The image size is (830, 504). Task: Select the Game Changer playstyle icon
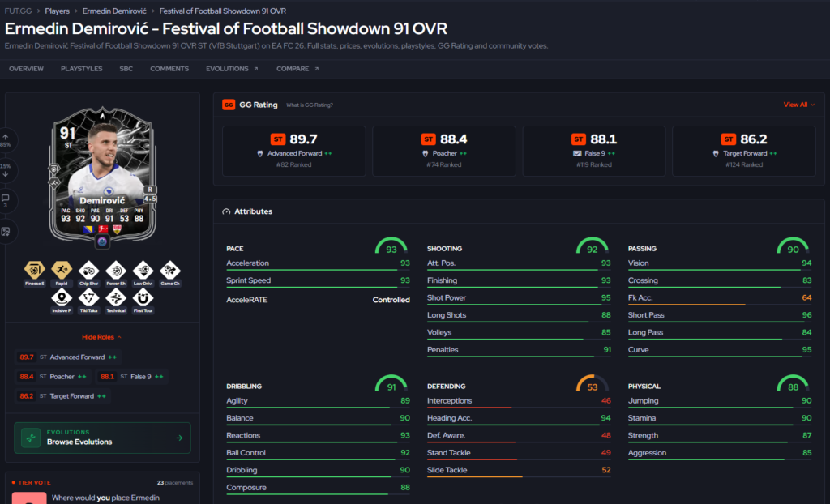[170, 271]
